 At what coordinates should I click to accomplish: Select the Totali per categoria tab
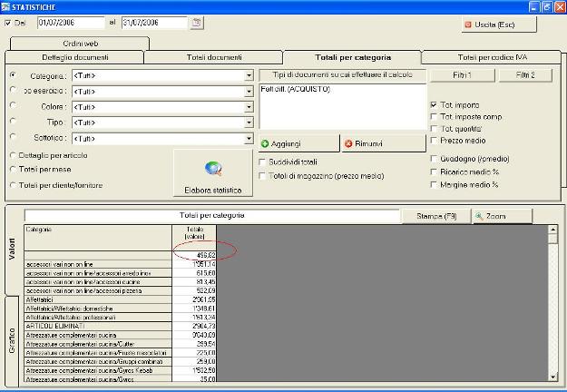[353, 57]
